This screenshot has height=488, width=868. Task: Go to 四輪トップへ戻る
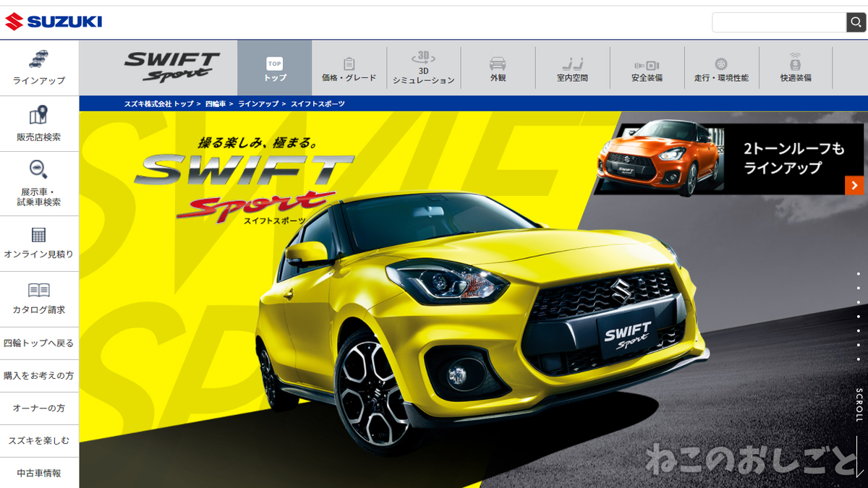(x=39, y=343)
